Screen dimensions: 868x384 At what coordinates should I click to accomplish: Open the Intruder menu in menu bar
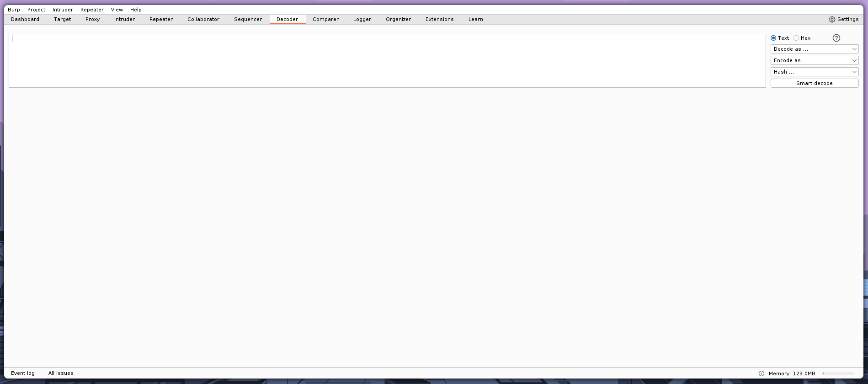point(63,10)
